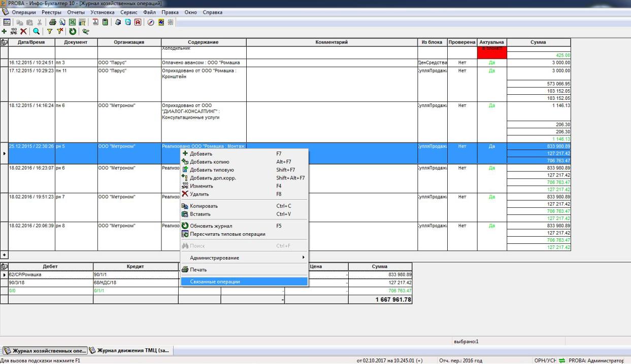Click the Проверена column header
The width and height of the screenshot is (631, 364).
(462, 42)
